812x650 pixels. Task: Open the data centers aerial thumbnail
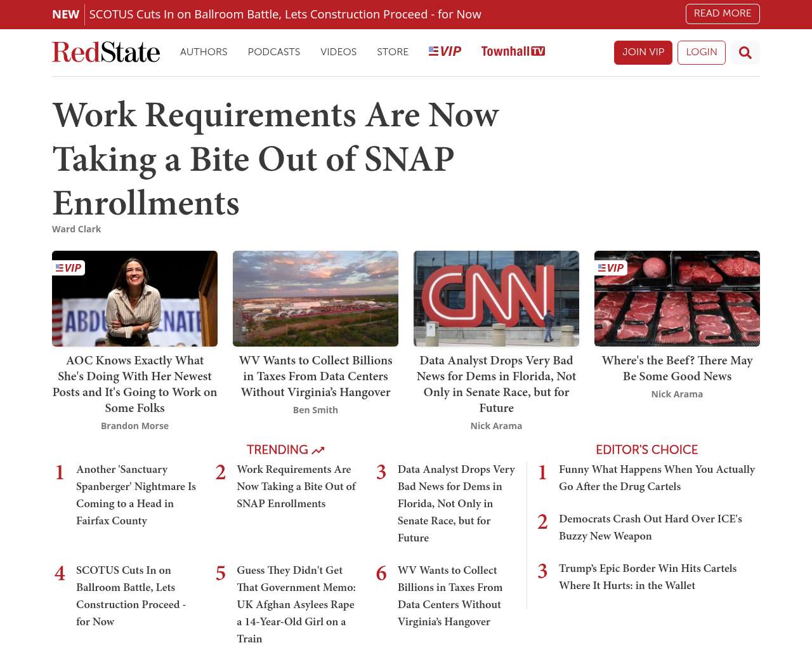(x=315, y=298)
